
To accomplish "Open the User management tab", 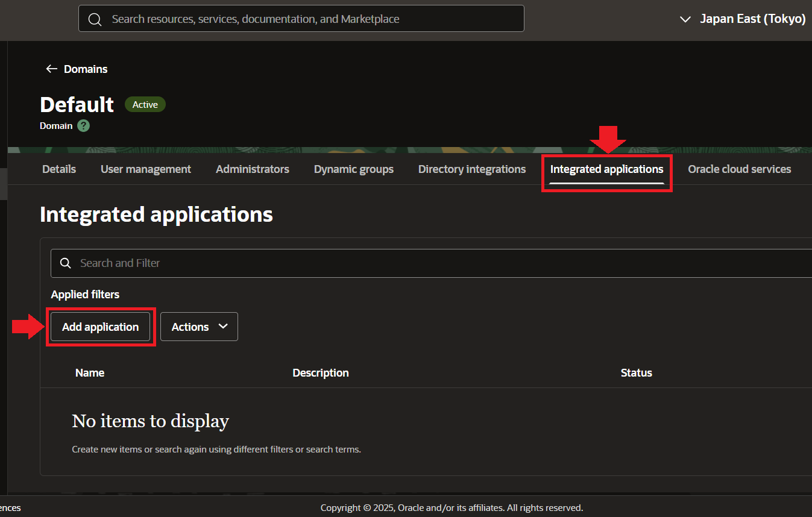I will [x=145, y=169].
